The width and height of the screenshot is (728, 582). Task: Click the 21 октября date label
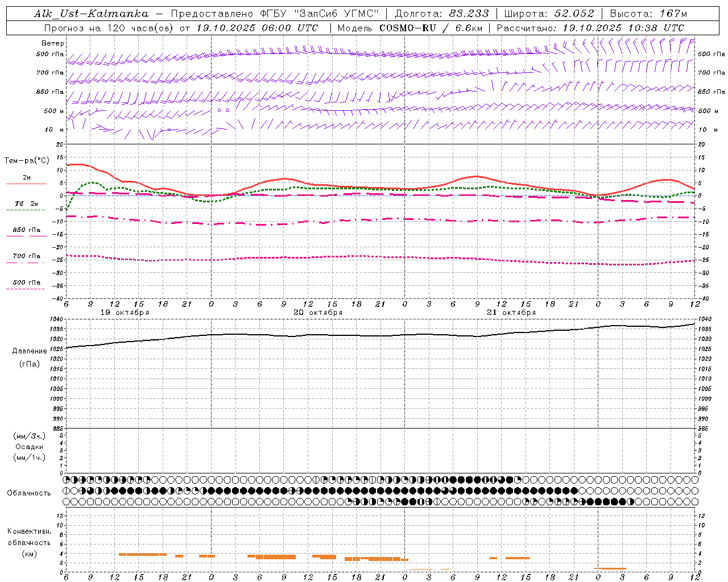(x=511, y=312)
